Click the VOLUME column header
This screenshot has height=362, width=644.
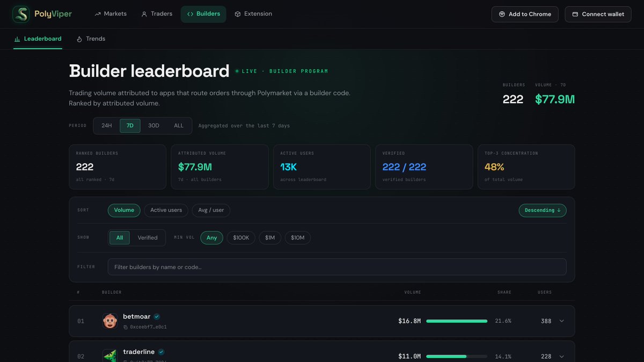pyautogui.click(x=413, y=292)
